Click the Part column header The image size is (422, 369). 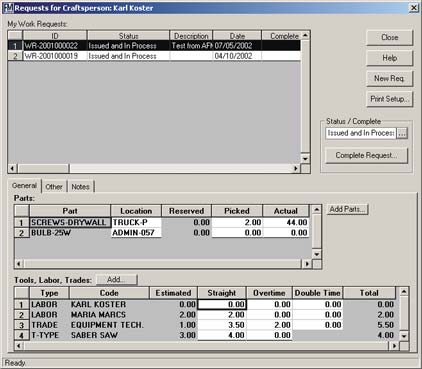coord(70,211)
